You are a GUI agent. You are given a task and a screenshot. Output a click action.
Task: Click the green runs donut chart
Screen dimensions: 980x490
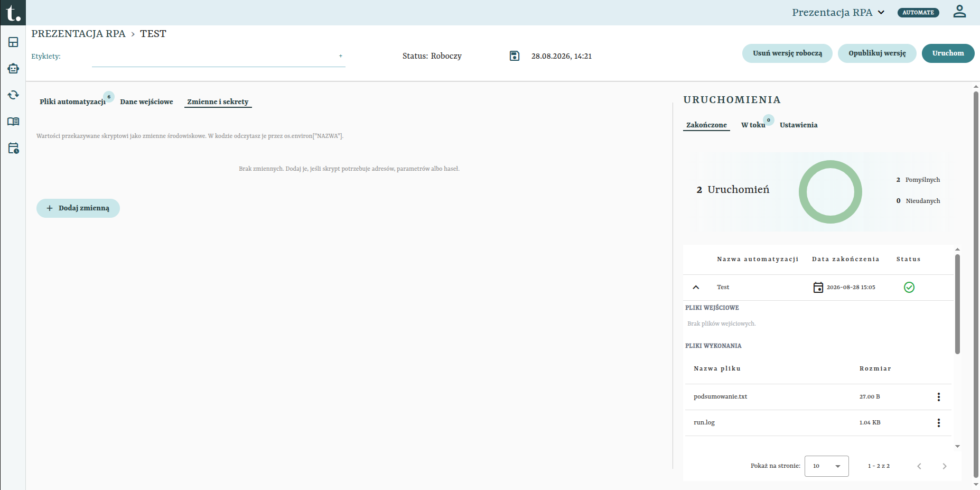point(830,192)
